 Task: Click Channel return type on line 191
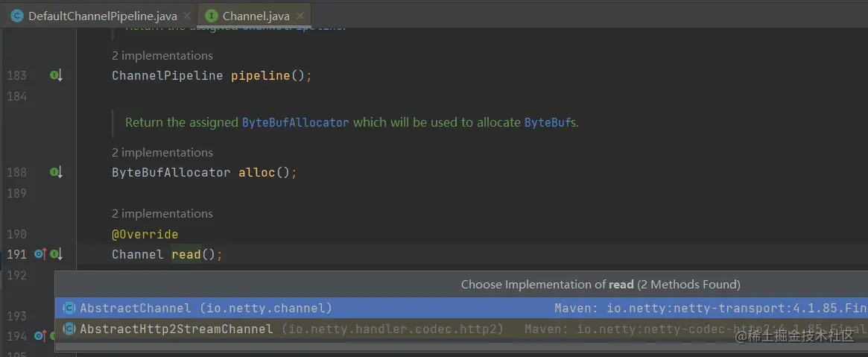tap(138, 255)
